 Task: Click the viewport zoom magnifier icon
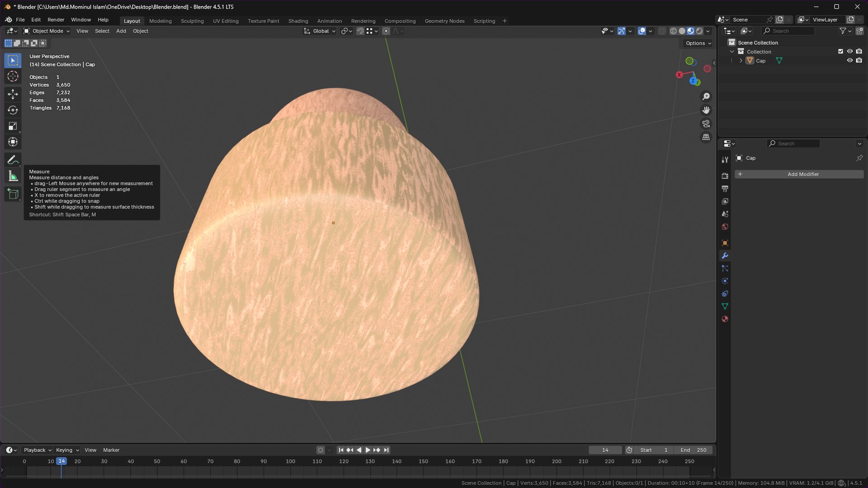[x=706, y=96]
